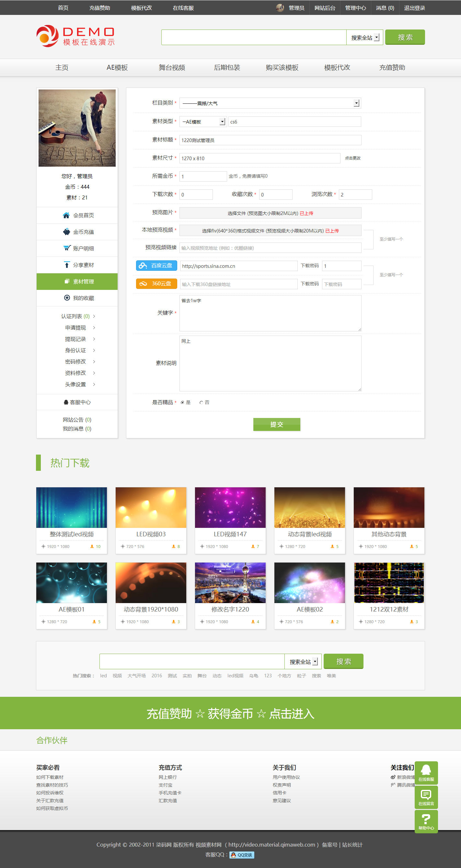Open the 舞台视频 navigation tab
Image resolution: width=461 pixels, height=868 pixels.
click(172, 67)
